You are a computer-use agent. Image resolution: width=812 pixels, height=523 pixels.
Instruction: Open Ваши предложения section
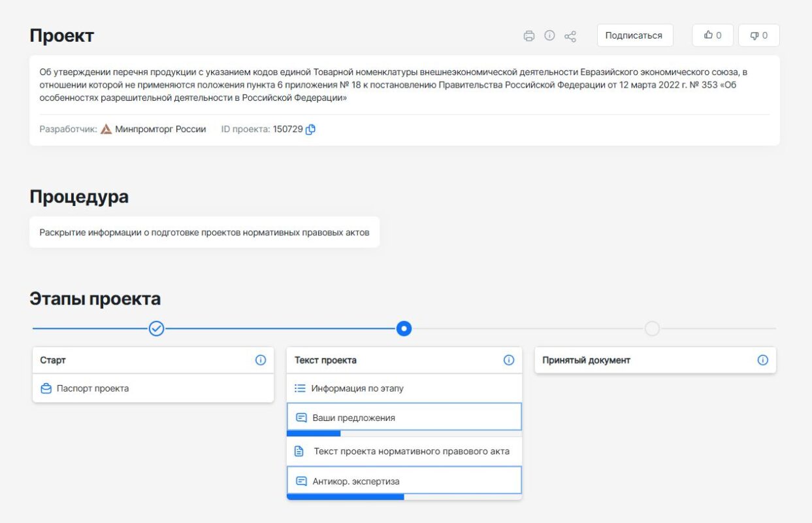tap(404, 417)
